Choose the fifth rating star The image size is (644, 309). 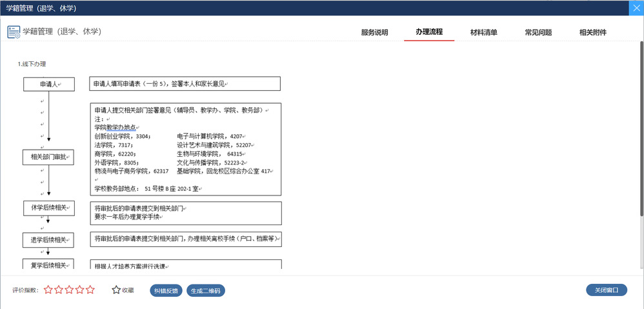90,290
